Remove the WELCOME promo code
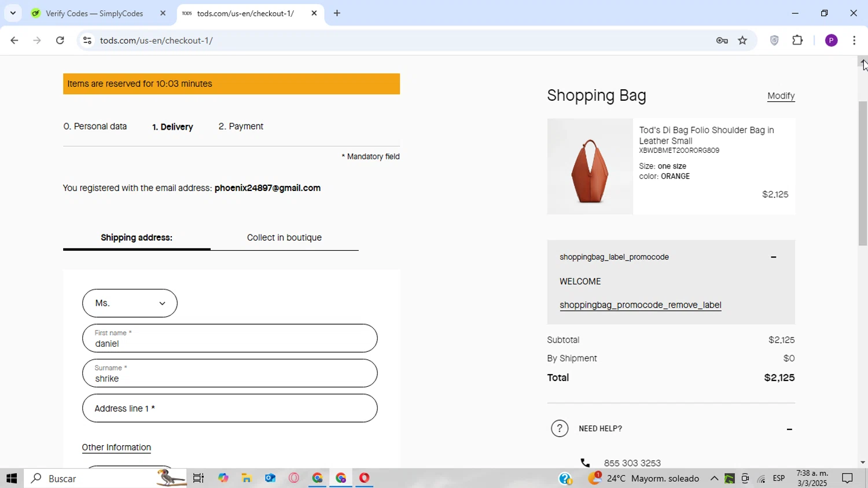The width and height of the screenshot is (868, 488). (640, 305)
